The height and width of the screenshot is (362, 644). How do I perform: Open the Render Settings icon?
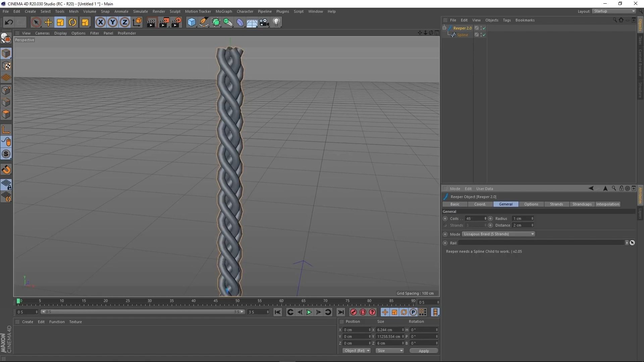[176, 22]
